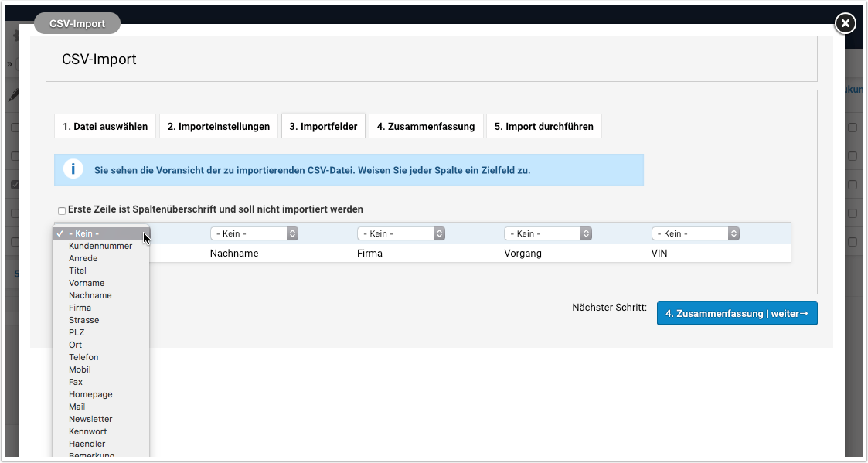Choose 'Kundennummer' from the open list

(x=100, y=246)
